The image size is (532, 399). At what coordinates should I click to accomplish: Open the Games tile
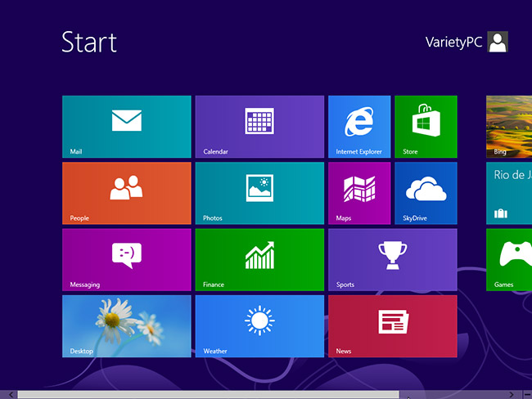[x=509, y=260]
